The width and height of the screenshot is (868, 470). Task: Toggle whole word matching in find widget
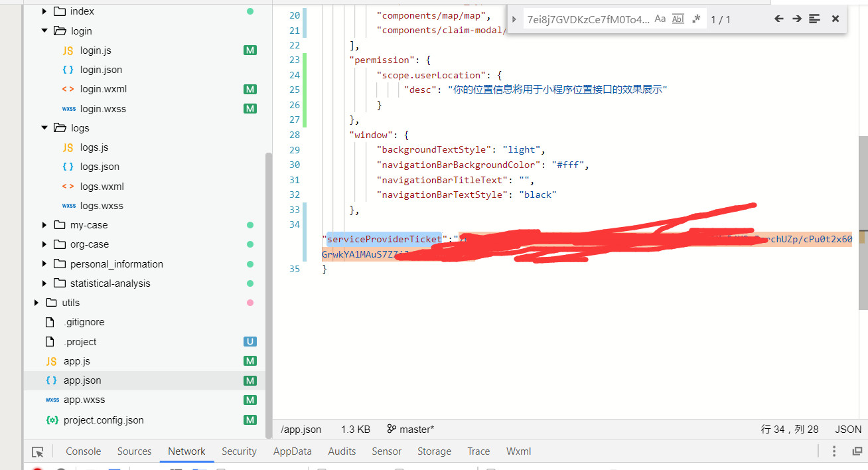click(x=678, y=19)
